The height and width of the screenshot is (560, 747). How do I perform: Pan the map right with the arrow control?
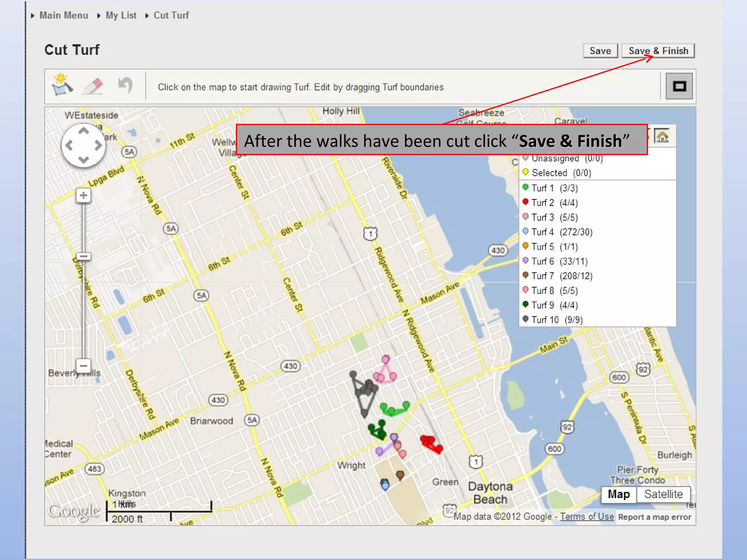98,145
